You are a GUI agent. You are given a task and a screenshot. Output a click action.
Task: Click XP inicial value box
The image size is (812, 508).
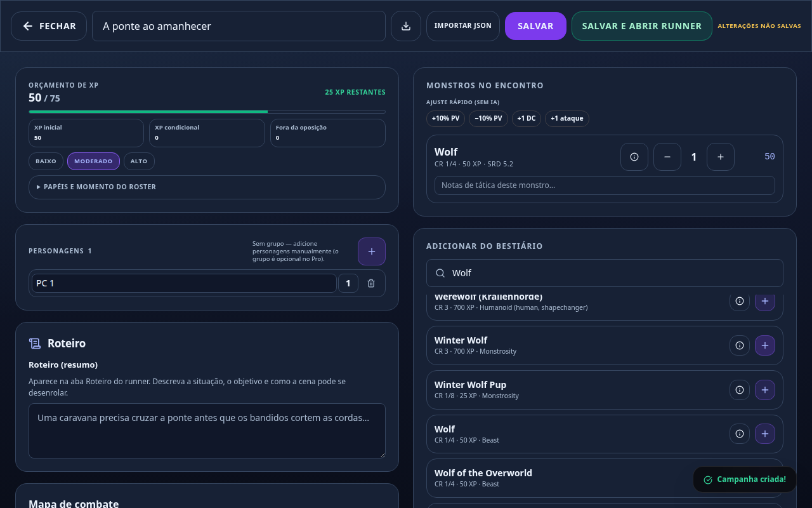pos(86,133)
